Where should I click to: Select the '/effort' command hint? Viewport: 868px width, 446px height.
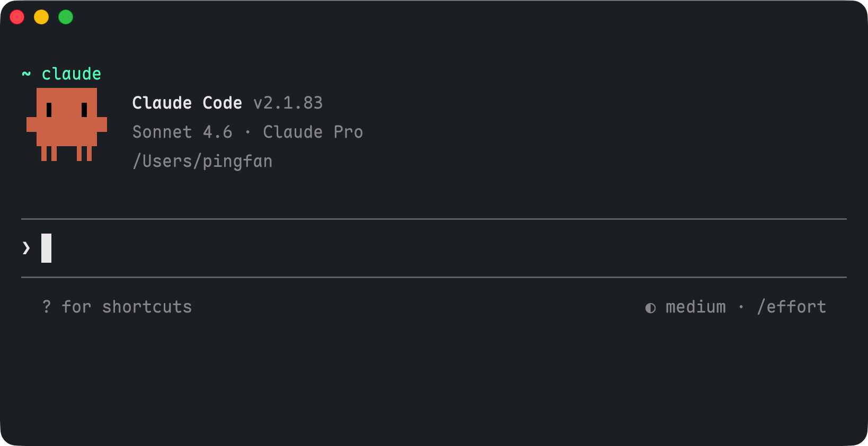[x=791, y=307]
